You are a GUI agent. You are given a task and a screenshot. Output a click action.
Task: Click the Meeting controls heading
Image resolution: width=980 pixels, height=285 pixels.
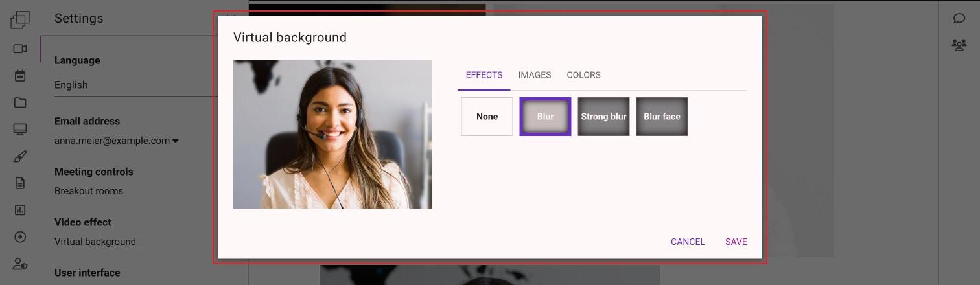[94, 172]
